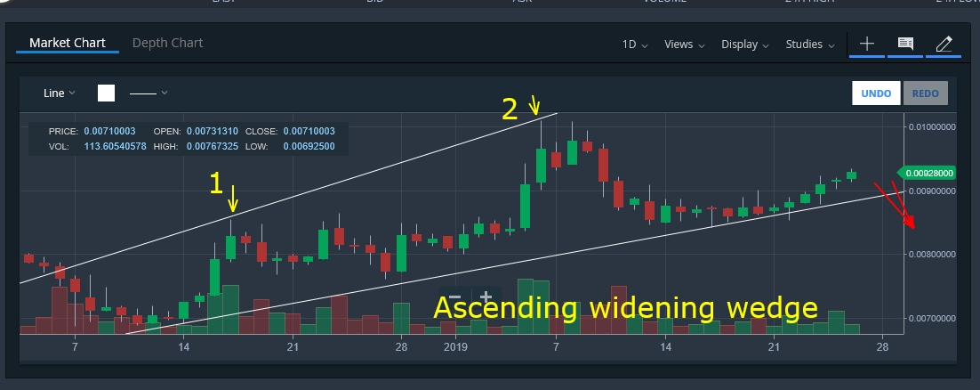Click the 0.00700000 price axis label
The height and width of the screenshot is (390, 980).
[931, 318]
